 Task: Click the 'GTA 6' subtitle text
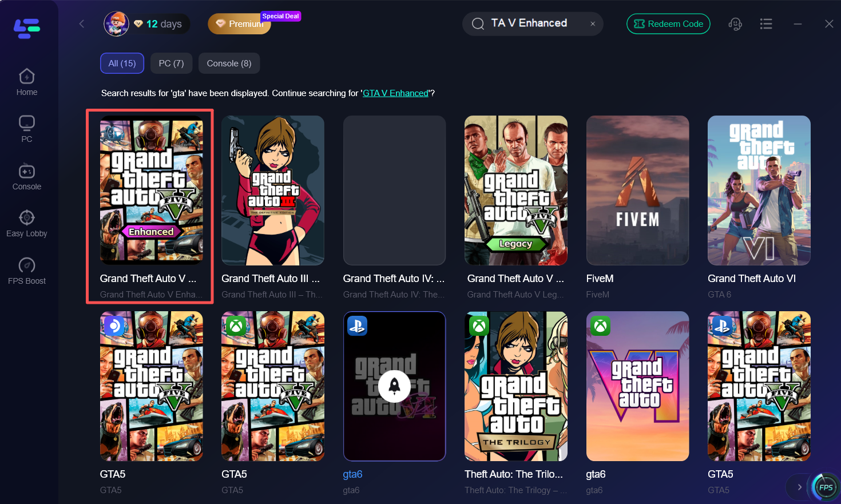click(x=719, y=295)
